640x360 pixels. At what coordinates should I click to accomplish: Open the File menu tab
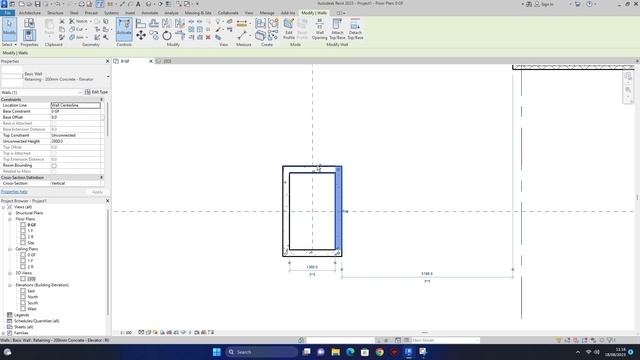pyautogui.click(x=7, y=13)
